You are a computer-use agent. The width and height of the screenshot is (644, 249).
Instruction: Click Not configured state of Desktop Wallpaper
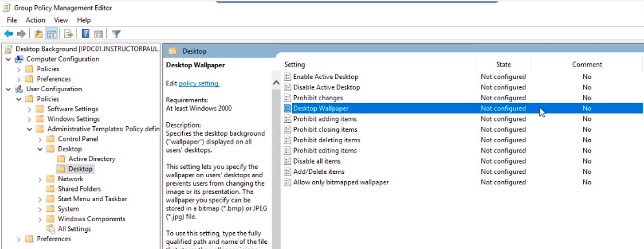tap(503, 108)
